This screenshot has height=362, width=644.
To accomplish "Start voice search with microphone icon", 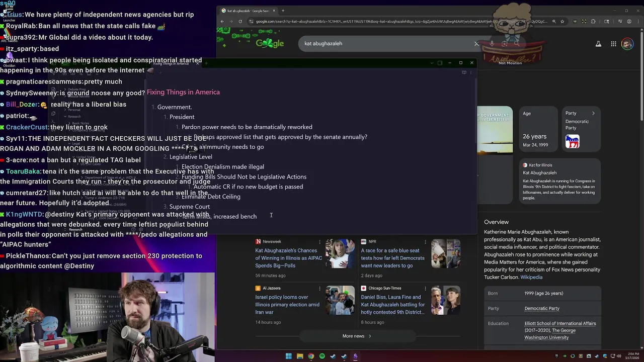I will pos(492,44).
